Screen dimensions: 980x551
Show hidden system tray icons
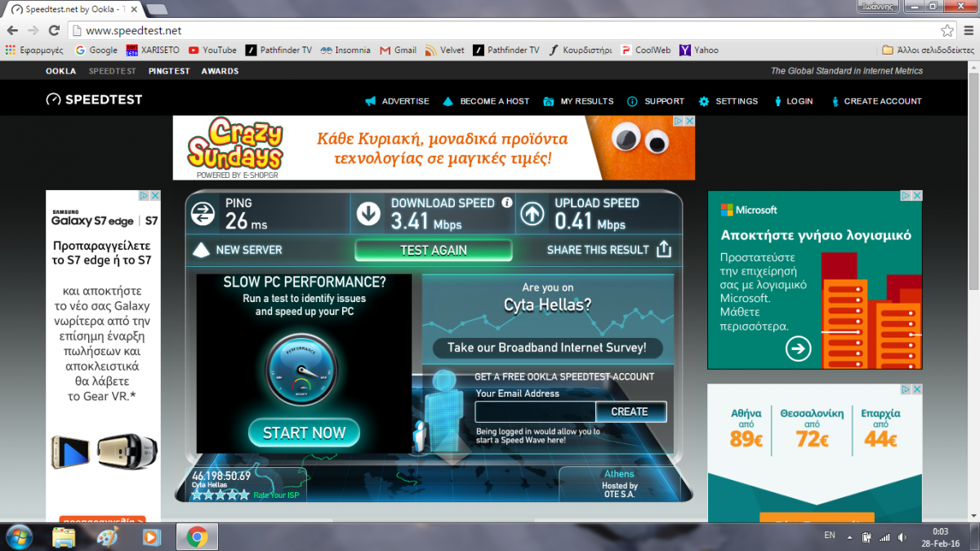point(849,537)
